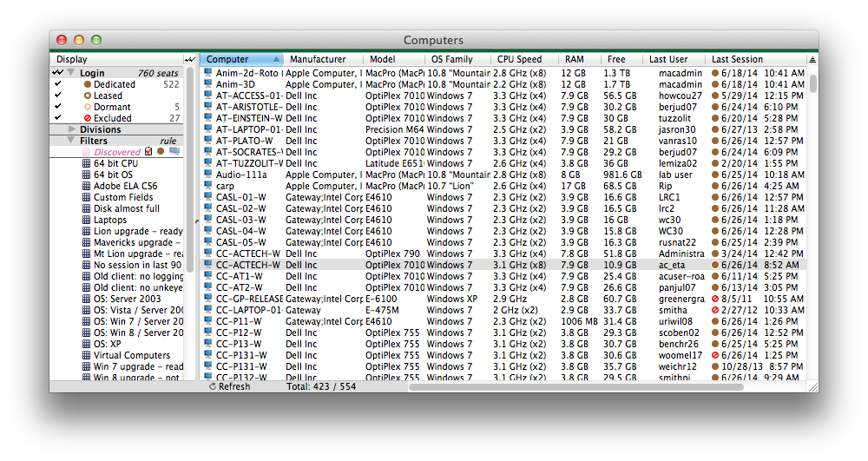868x461 pixels.
Task: Click the double-check icon in Display header
Action: [x=190, y=59]
